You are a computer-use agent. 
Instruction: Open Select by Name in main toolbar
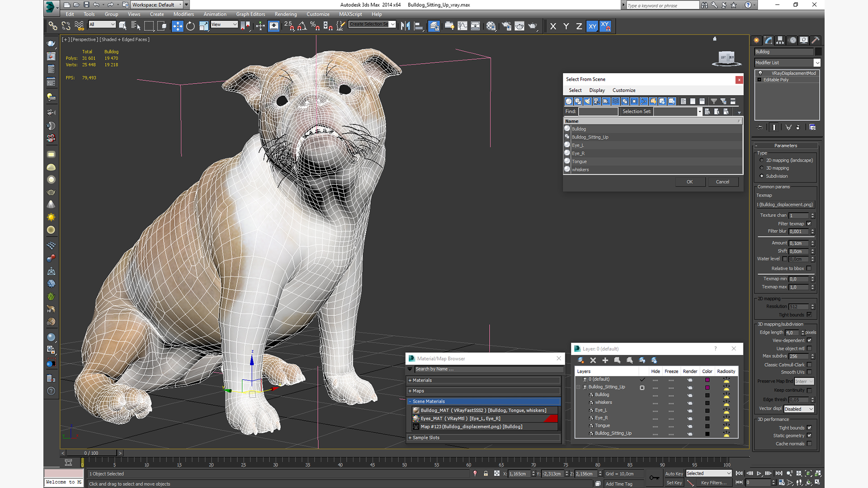coord(136,26)
